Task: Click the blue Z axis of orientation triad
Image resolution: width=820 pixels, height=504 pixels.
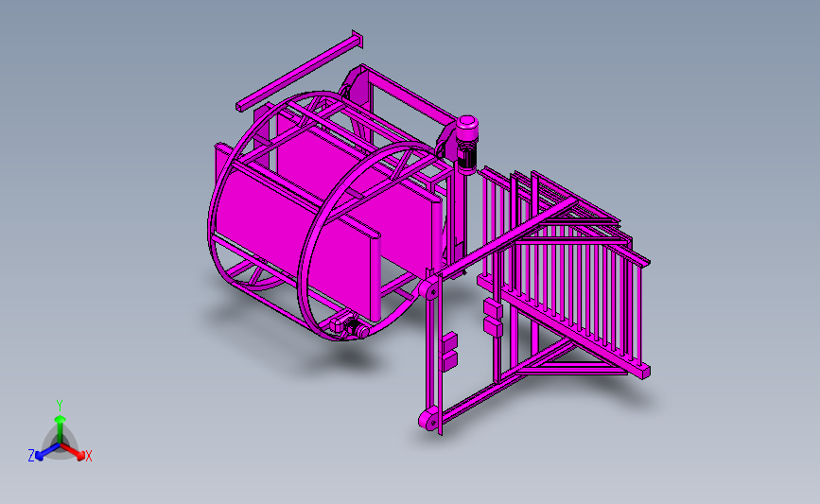Action: coord(44,453)
